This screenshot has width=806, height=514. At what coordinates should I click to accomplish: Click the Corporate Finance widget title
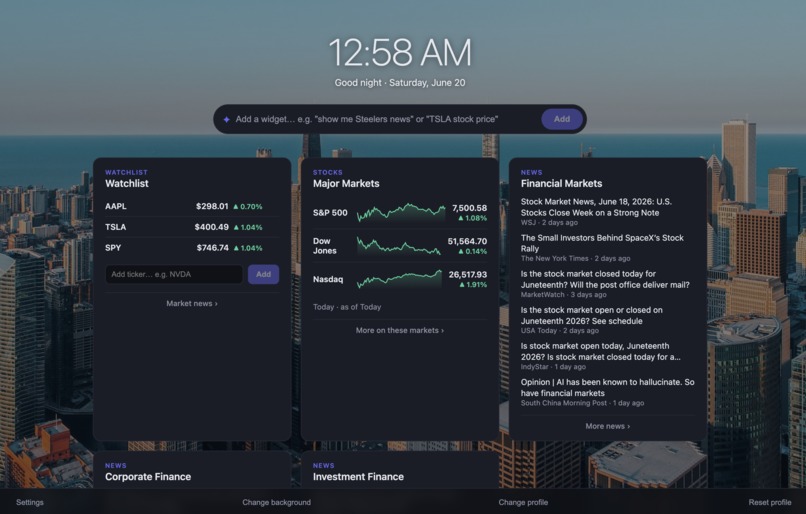(148, 476)
